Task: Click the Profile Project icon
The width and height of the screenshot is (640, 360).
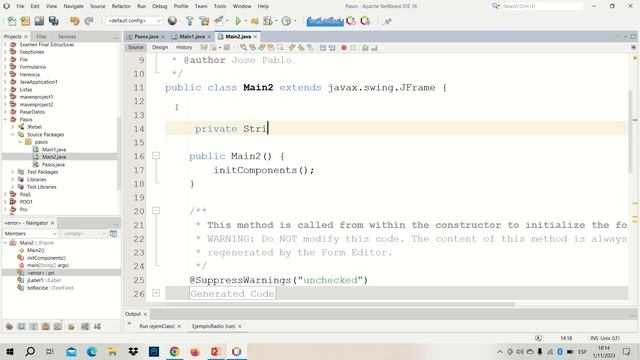Action: tap(287, 21)
